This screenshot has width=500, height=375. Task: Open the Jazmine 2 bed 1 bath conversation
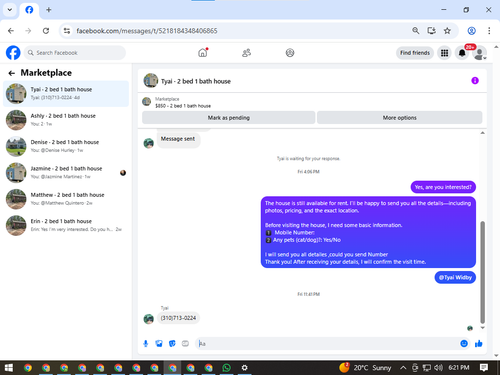(x=66, y=172)
